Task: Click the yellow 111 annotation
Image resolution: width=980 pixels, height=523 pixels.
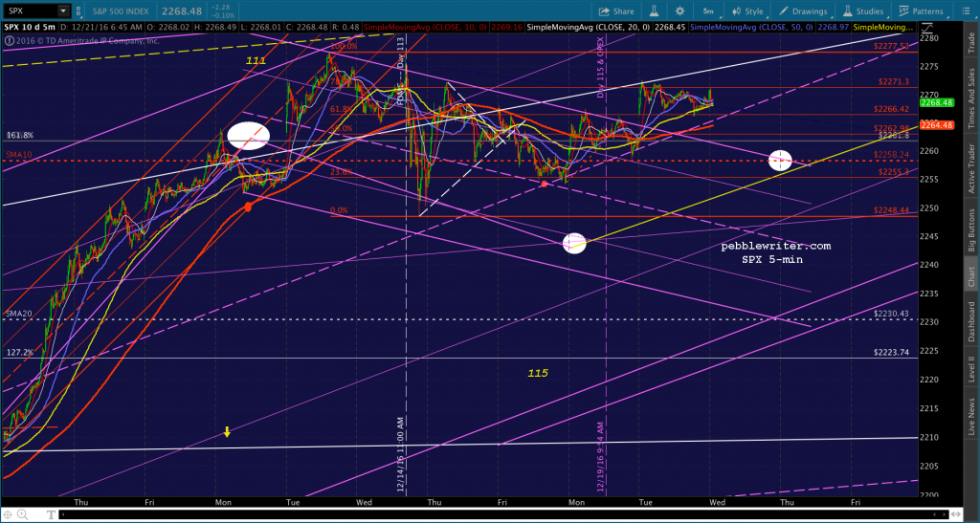Action: tap(256, 60)
